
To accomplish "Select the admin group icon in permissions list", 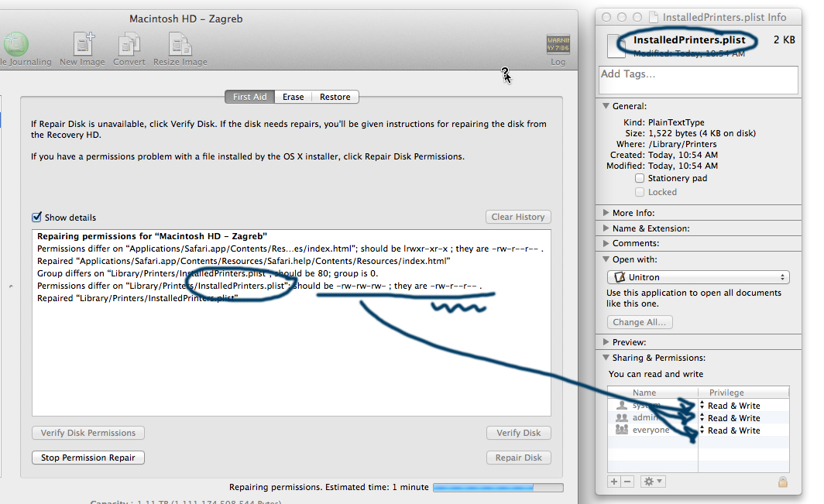I will (x=622, y=418).
